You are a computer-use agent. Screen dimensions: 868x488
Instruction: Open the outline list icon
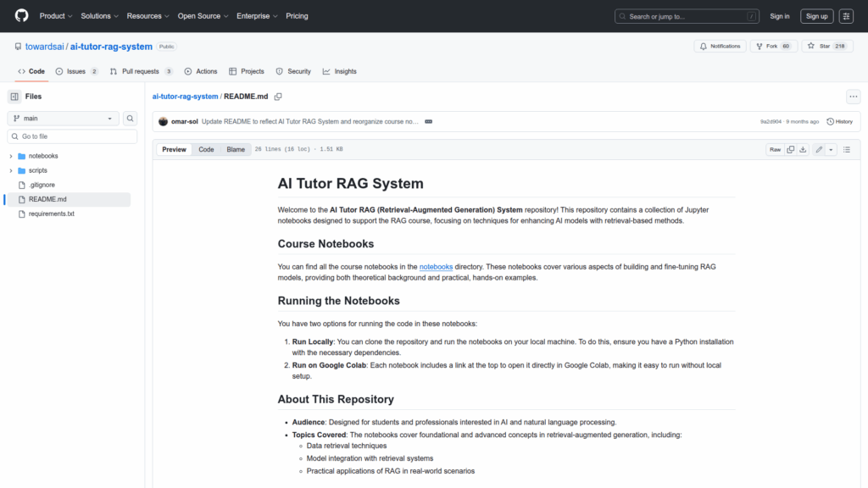847,149
